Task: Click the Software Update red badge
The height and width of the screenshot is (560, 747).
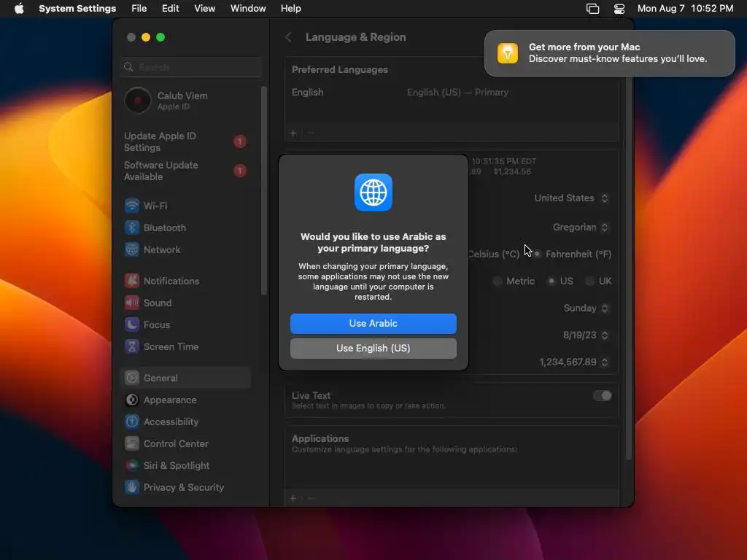Action: click(x=240, y=171)
